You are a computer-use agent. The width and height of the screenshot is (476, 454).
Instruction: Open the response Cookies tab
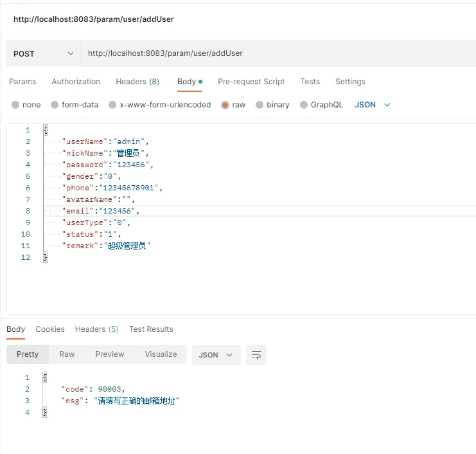pyautogui.click(x=50, y=329)
